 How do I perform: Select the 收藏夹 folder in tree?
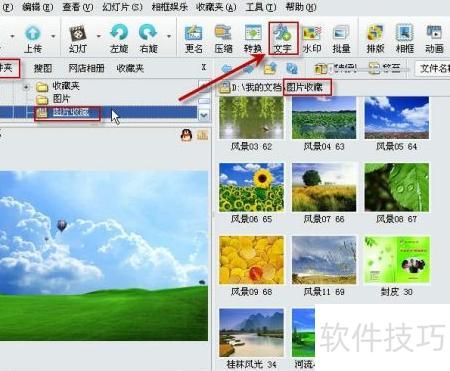(66, 86)
